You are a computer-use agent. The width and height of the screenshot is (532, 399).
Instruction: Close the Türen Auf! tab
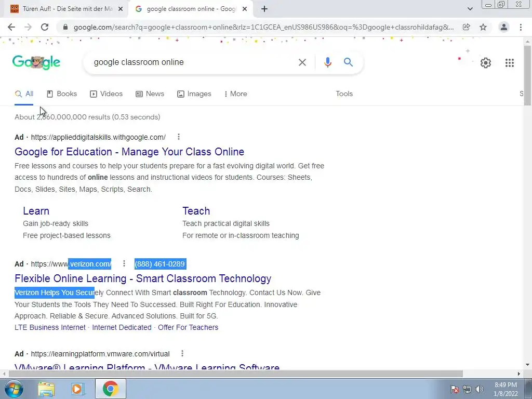tap(121, 9)
